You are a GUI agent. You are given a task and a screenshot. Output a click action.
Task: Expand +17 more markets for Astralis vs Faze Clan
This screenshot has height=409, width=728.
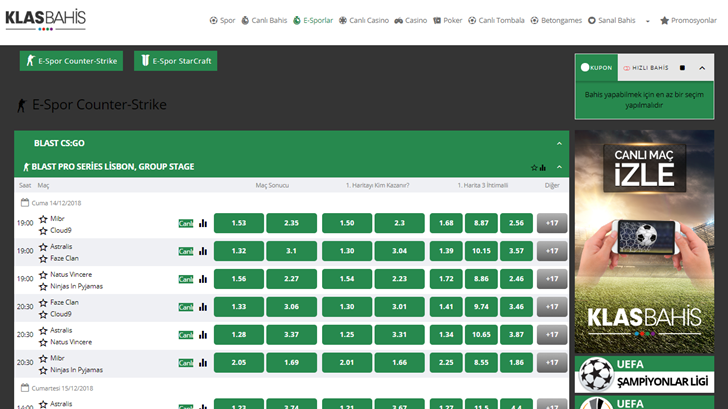click(x=552, y=251)
